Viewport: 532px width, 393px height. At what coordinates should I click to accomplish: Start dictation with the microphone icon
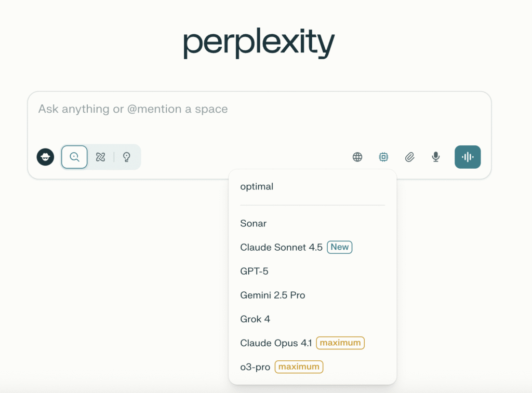(x=436, y=157)
